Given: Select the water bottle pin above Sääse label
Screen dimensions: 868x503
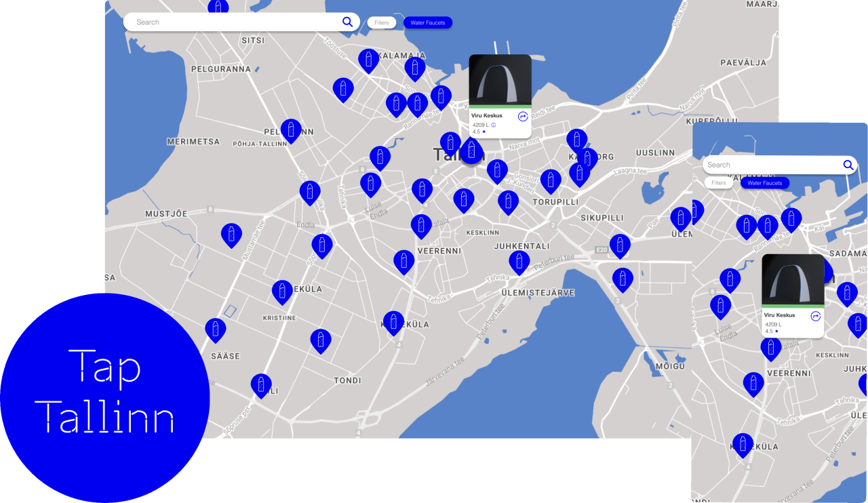Looking at the screenshot, I should [216, 329].
